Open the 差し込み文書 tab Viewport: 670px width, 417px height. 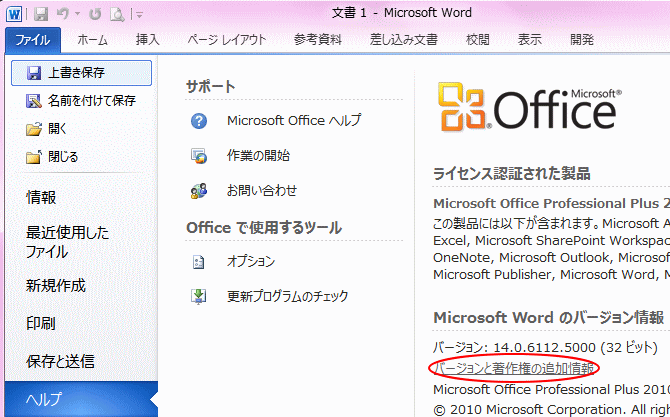tap(404, 40)
